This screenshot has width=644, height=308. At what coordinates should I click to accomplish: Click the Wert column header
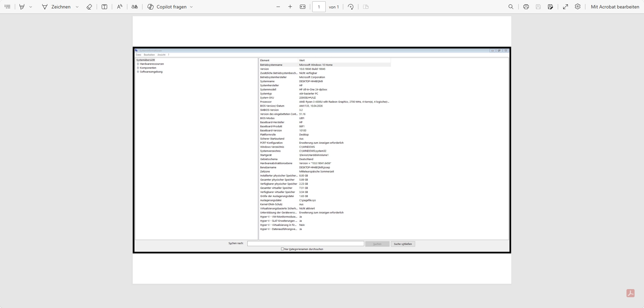(x=344, y=60)
